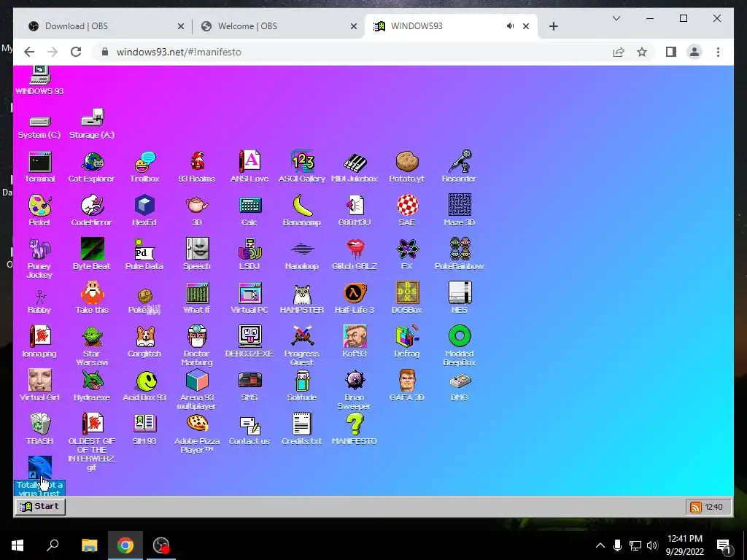Open the NES console icon
Viewport: 747px width, 560px height.
pos(460,297)
